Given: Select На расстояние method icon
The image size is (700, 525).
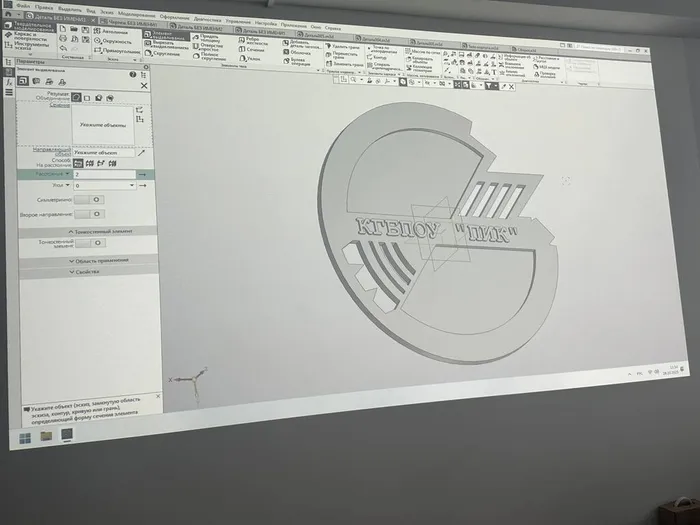Looking at the screenshot, I should click(x=78, y=163).
